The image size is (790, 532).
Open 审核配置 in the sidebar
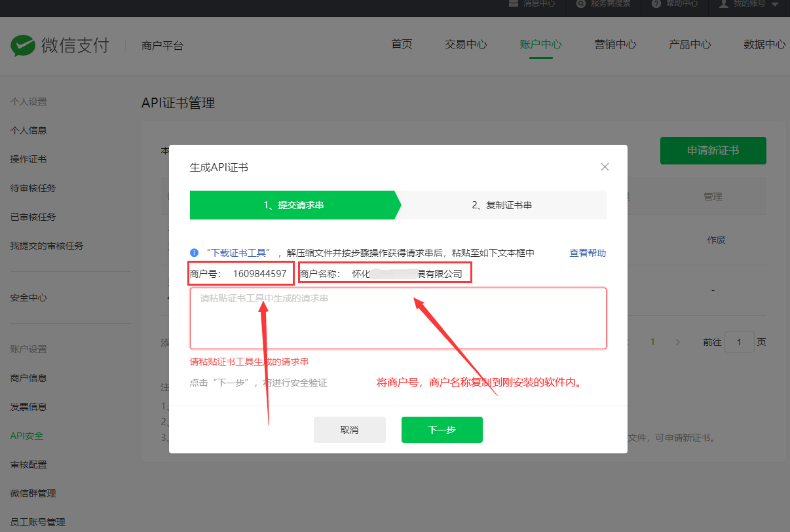tap(29, 465)
